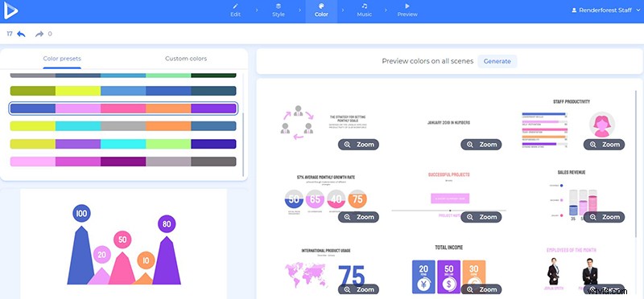Image resolution: width=644 pixels, height=299 pixels.
Task: Click the color presets list scrollbar
Action: click(244, 145)
